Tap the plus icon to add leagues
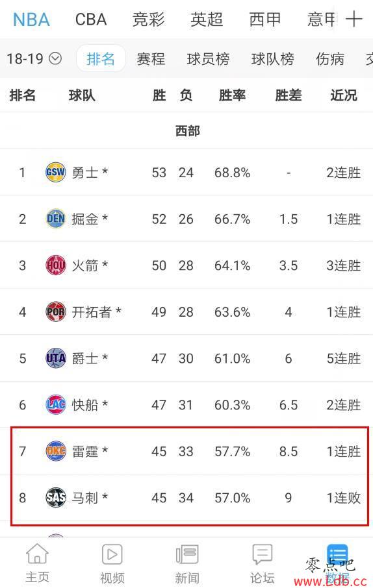The width and height of the screenshot is (373, 588). click(354, 19)
